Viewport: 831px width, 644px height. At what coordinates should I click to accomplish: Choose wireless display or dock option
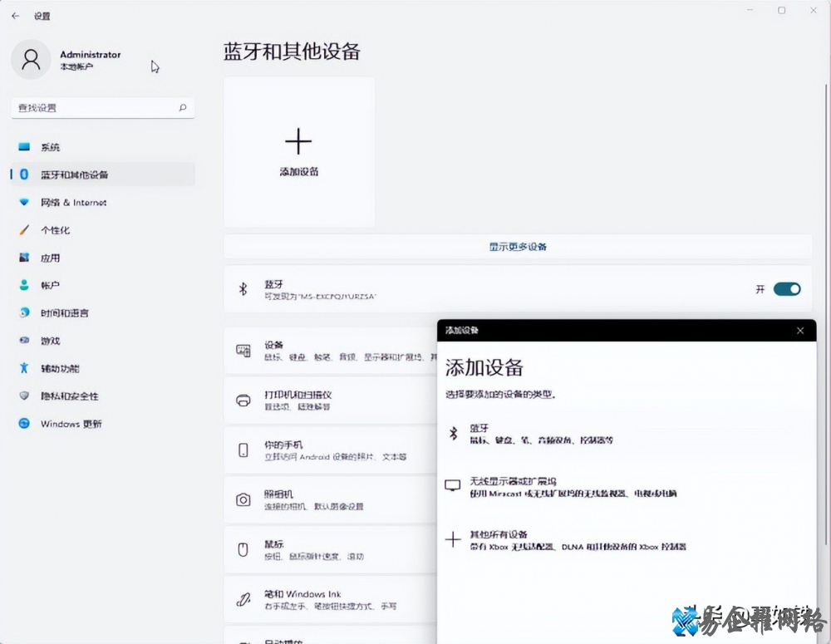pos(561,487)
